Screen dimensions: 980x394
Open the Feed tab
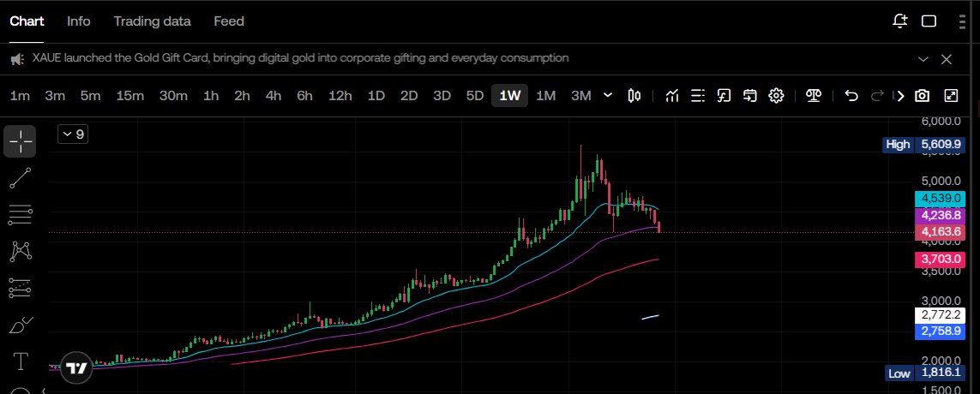229,21
